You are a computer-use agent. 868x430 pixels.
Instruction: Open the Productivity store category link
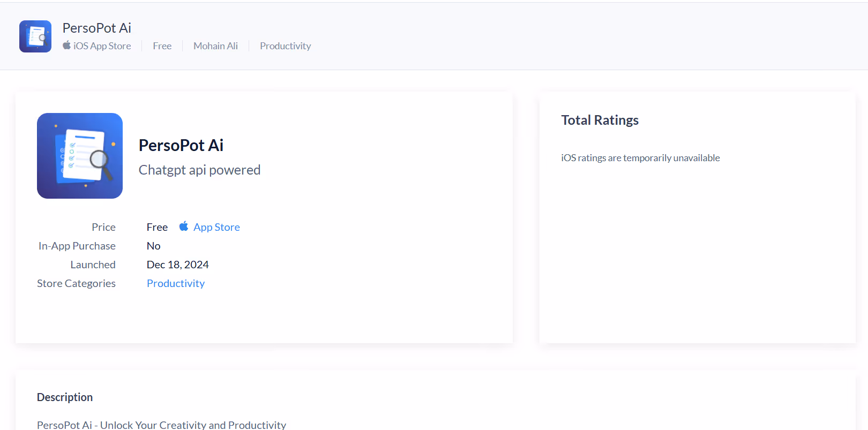(x=176, y=283)
